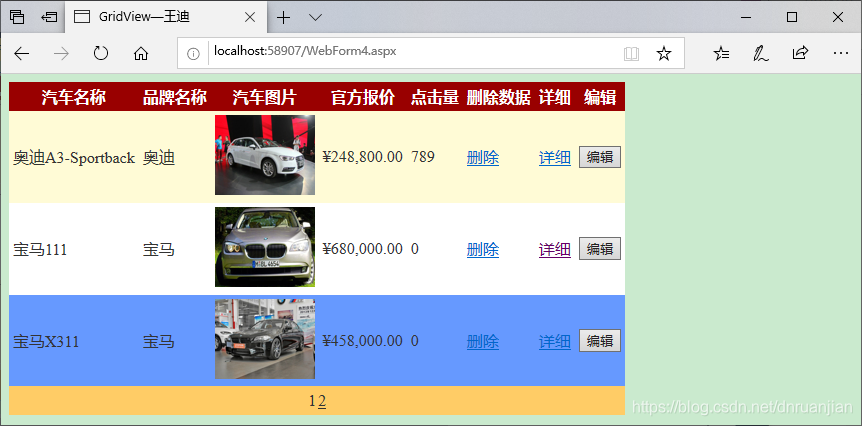Go back with the left arrow
Viewport: 862px width, 426px height.
[x=21, y=53]
